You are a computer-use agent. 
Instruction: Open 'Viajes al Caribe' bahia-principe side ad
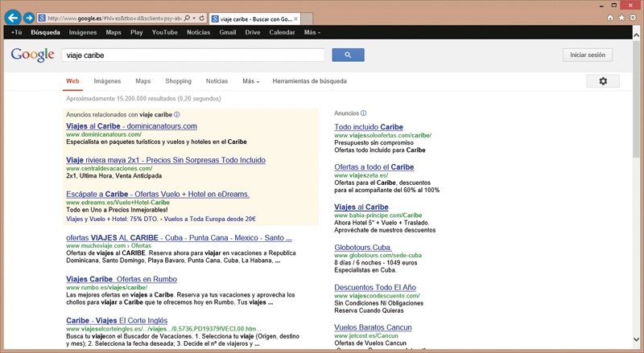[x=361, y=207]
